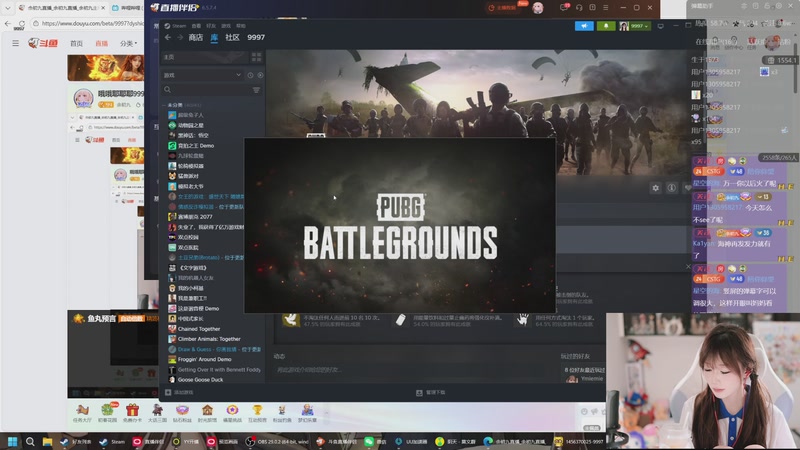Switch to OBS in the taskbar
The image size is (800, 450).
pos(278,441)
